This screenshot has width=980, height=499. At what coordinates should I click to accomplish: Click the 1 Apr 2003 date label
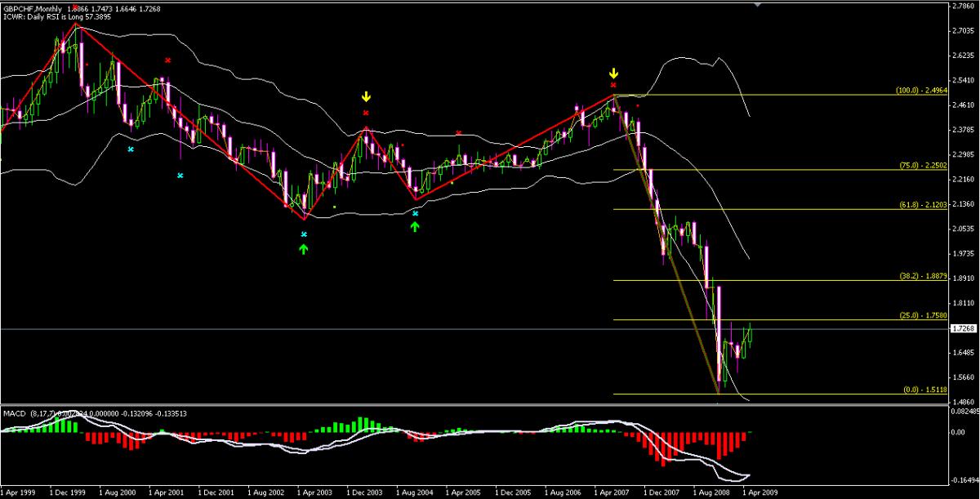pyautogui.click(x=315, y=493)
